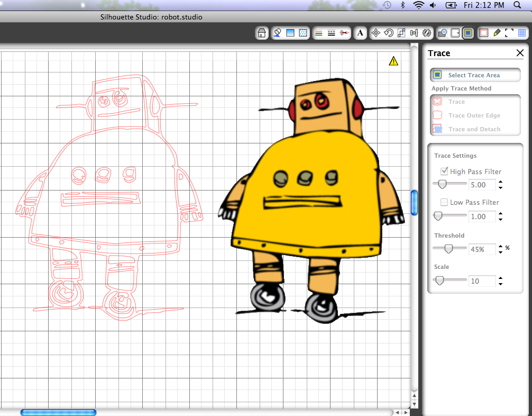Increase High Pass Filter value stepper
The width and height of the screenshot is (532, 416).
pyautogui.click(x=500, y=182)
